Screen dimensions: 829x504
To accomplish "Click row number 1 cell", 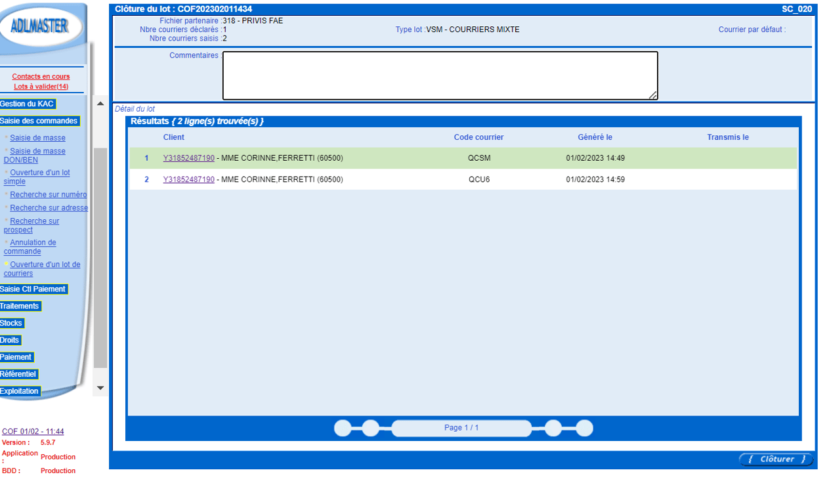I will [147, 158].
